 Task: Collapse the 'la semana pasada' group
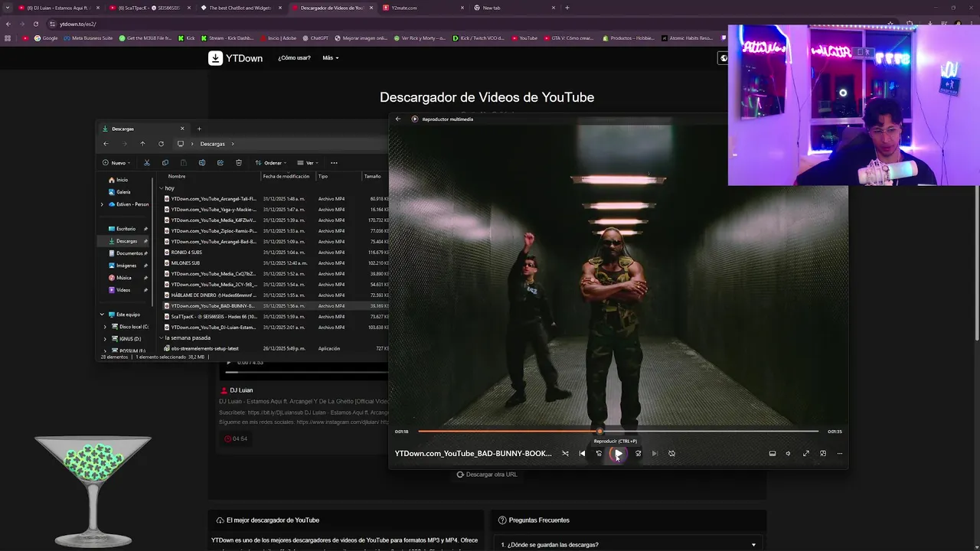[161, 337]
